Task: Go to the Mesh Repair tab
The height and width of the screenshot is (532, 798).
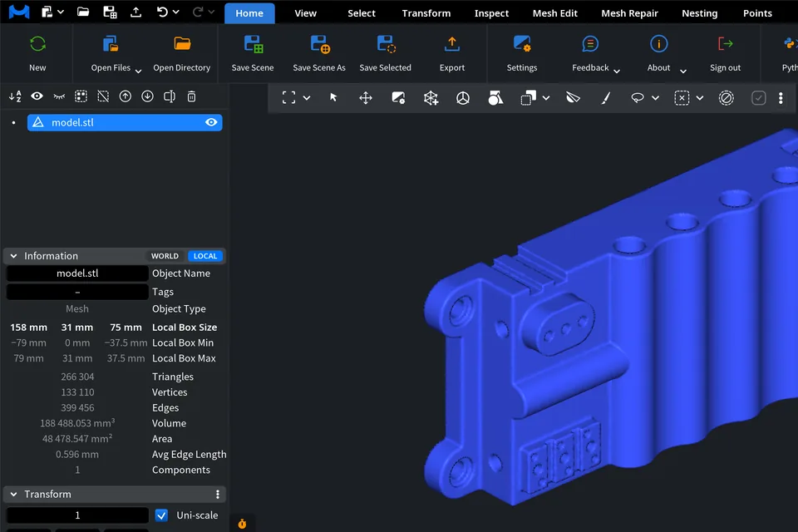Action: pos(629,13)
